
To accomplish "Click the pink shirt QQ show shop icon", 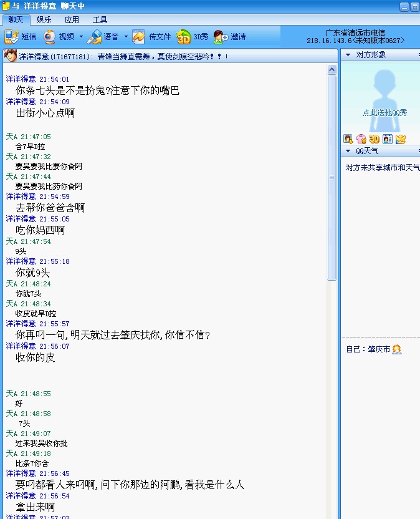I will (361, 139).
